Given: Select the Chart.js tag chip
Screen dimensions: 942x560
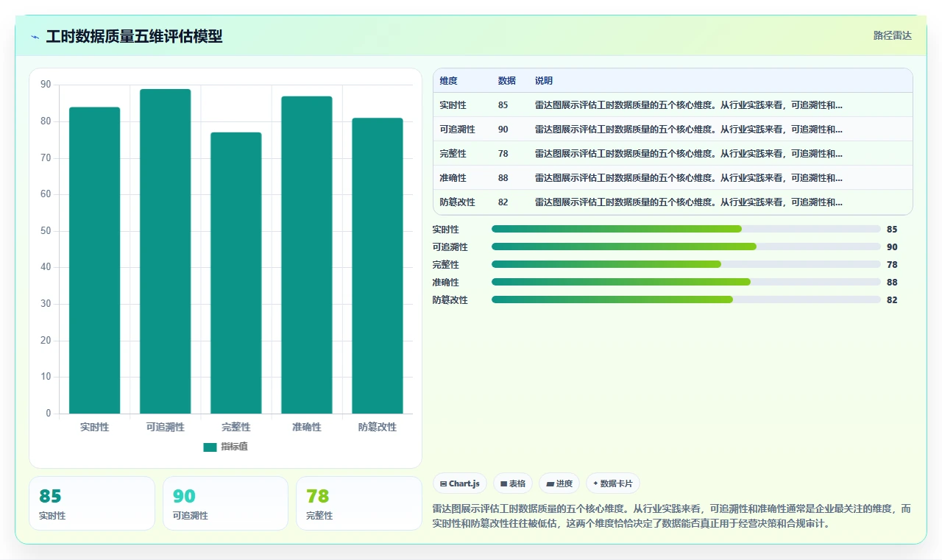Looking at the screenshot, I should tap(460, 483).
